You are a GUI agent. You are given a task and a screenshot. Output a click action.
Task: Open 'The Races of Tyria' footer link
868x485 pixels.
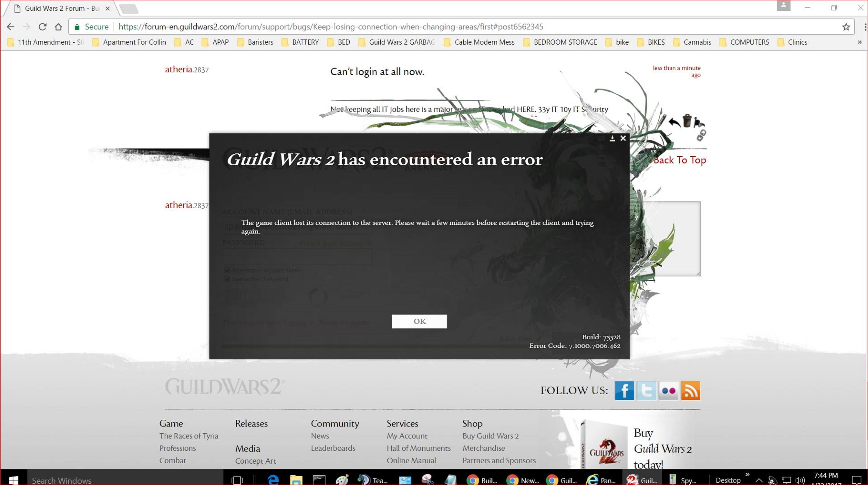[x=189, y=436]
